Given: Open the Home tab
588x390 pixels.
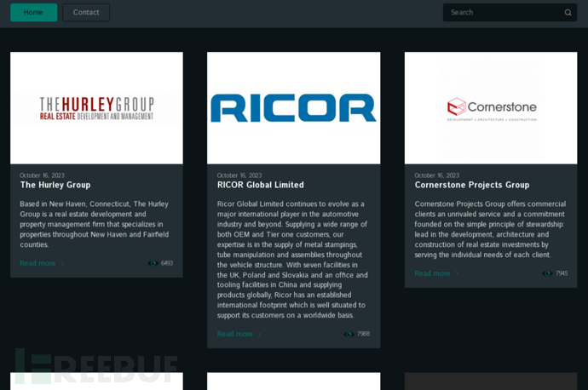Looking at the screenshot, I should (34, 13).
